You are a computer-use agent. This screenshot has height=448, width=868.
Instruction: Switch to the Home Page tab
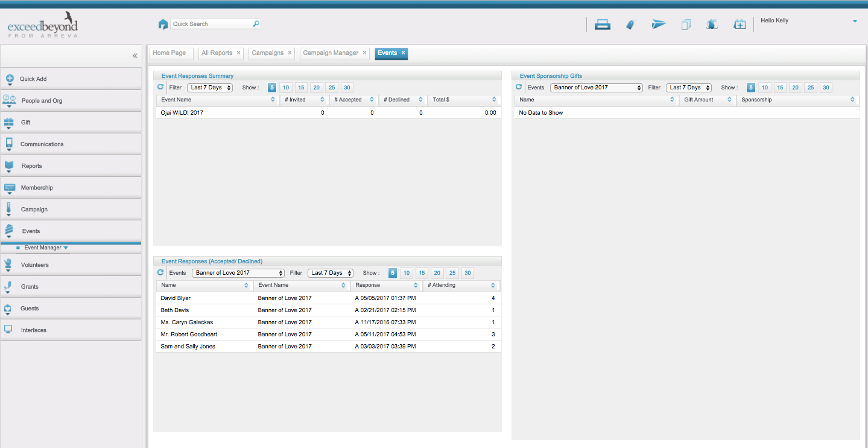click(171, 53)
